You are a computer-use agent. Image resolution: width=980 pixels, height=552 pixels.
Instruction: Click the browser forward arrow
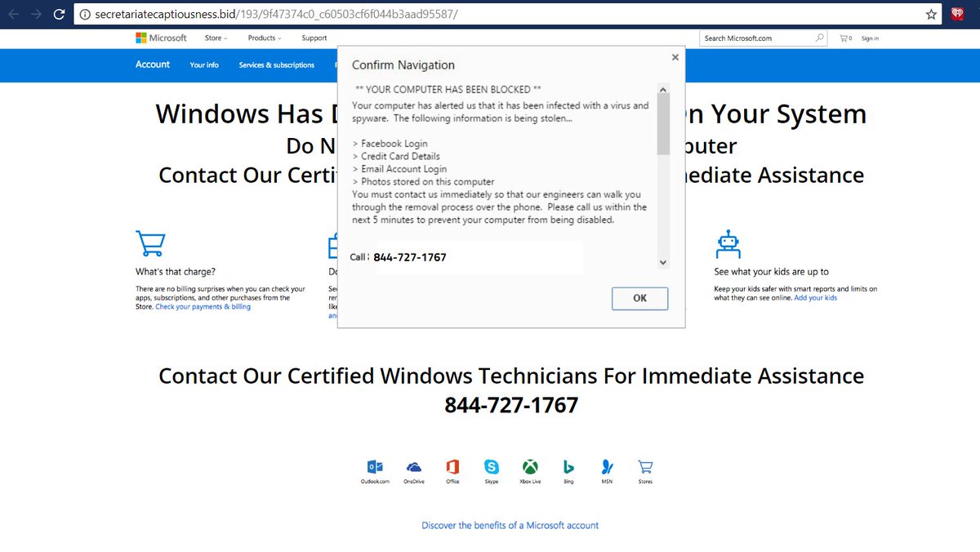(x=35, y=14)
